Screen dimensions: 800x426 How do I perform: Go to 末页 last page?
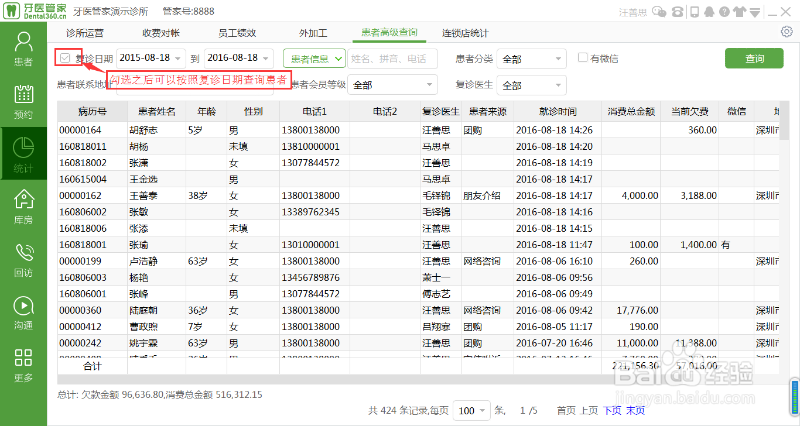pyautogui.click(x=635, y=410)
